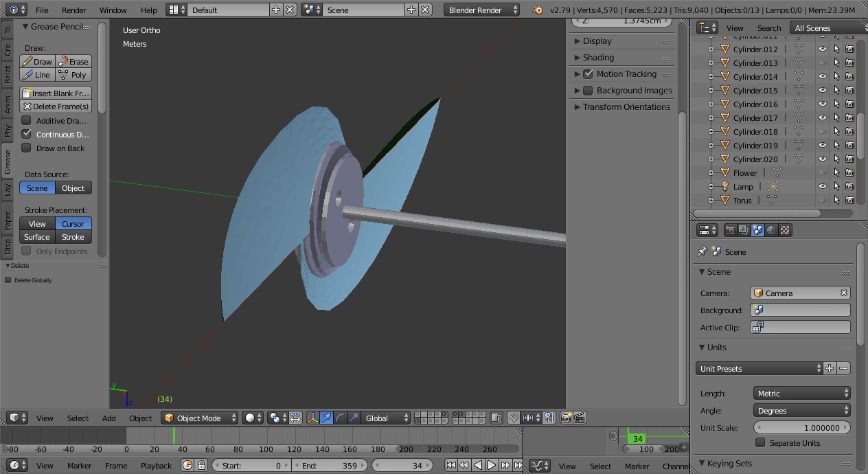Screen dimensions: 868x474
Task: Toggle Flower renderability camera icon
Action: pyautogui.click(x=850, y=172)
